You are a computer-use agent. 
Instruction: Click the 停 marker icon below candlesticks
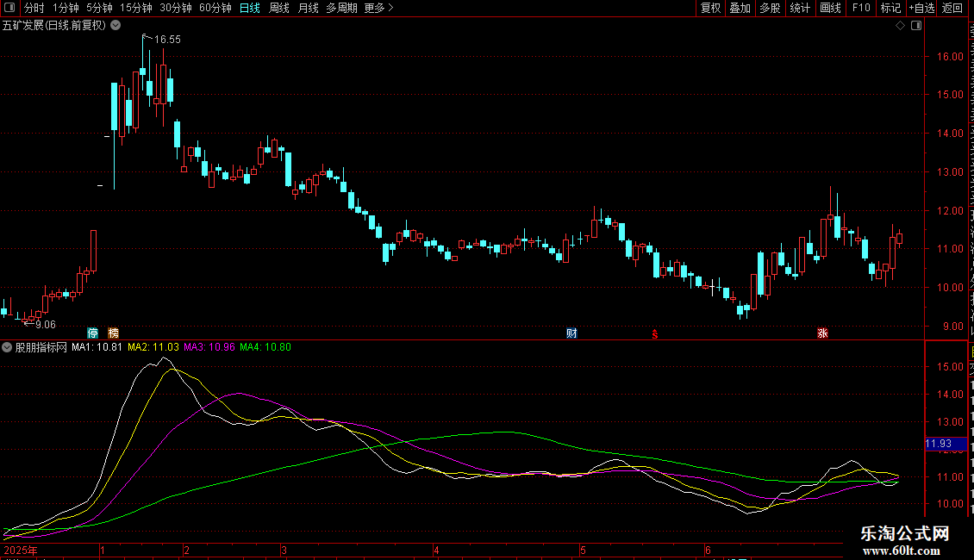point(92,333)
